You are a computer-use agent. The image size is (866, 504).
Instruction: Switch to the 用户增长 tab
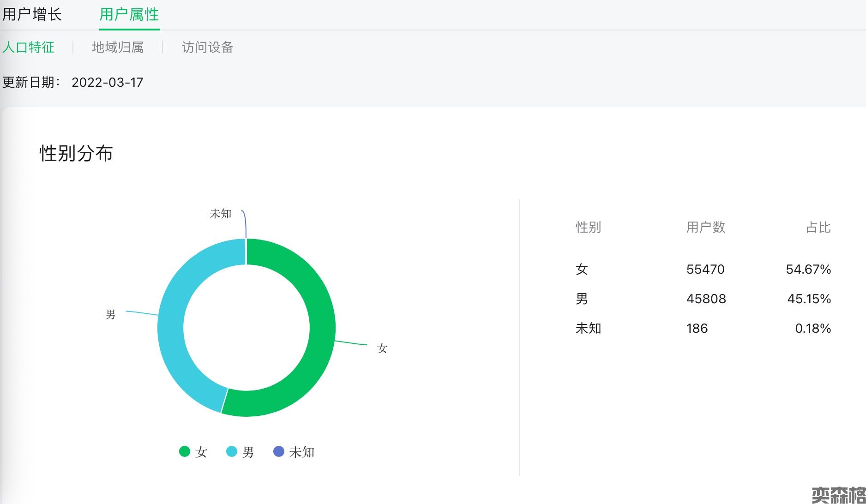[32, 14]
